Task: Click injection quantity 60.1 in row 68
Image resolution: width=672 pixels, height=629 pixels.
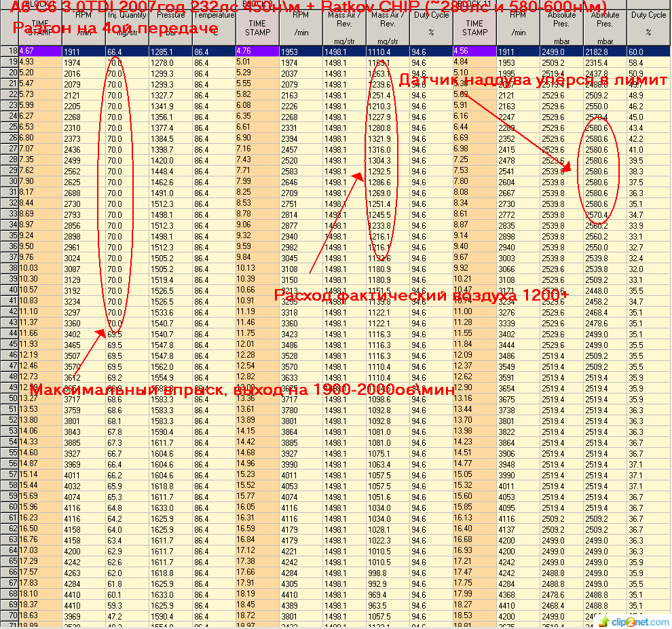Action: click(x=128, y=594)
